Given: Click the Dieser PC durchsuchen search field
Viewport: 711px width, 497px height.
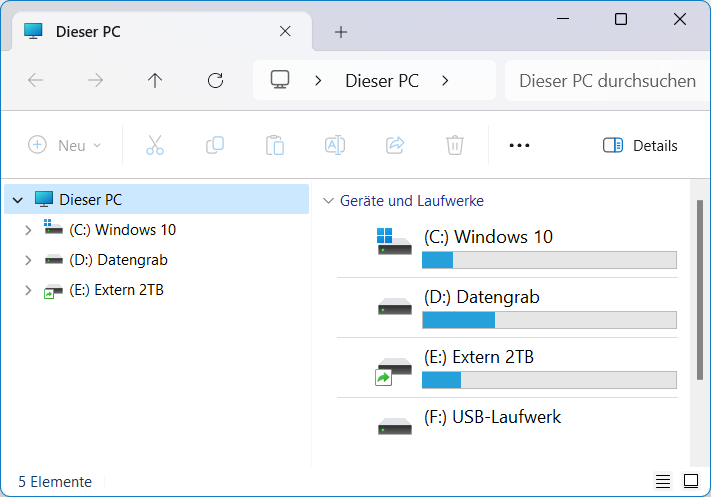Looking at the screenshot, I should click(x=607, y=81).
